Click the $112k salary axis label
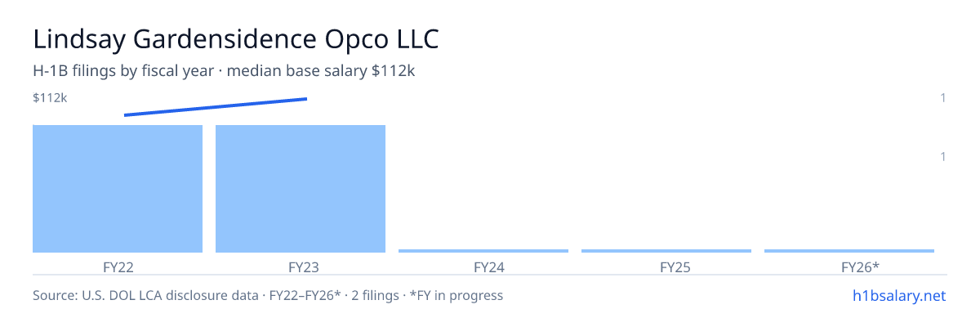980x327 pixels. point(50,98)
